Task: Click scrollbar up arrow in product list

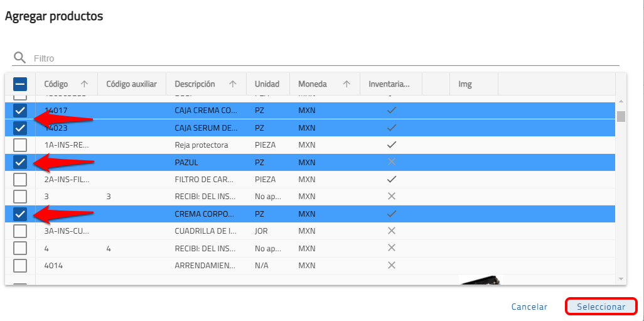Action: [x=621, y=102]
